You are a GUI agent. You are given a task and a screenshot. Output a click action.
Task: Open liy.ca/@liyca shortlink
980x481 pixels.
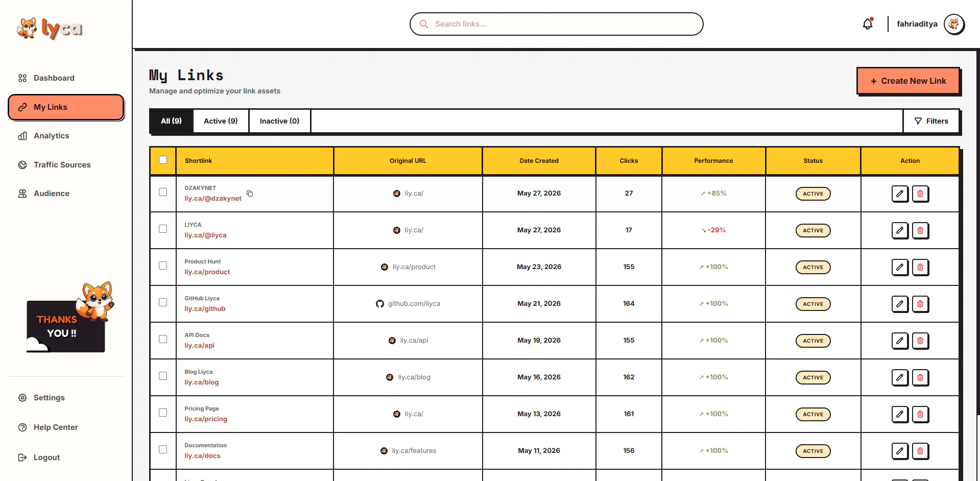tap(205, 235)
